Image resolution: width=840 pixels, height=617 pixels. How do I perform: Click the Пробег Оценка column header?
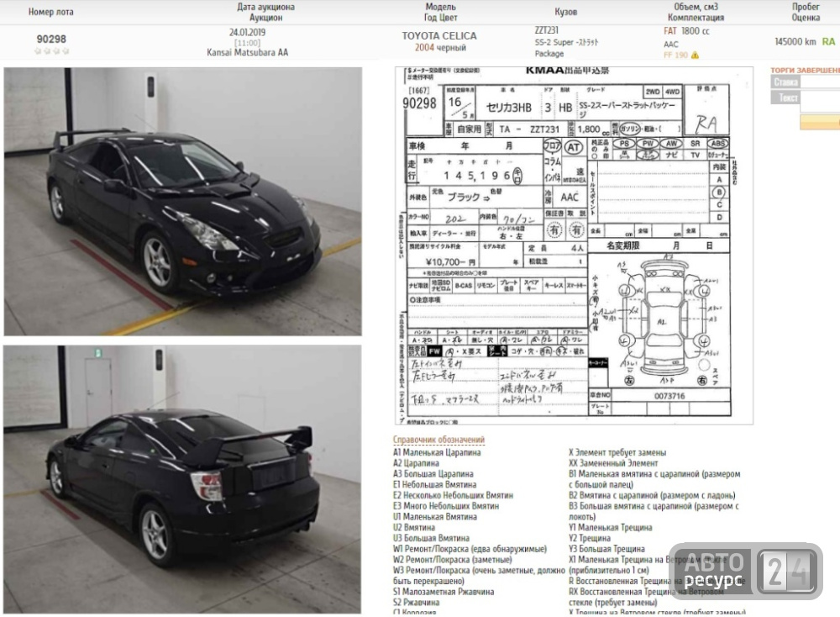pos(806,12)
